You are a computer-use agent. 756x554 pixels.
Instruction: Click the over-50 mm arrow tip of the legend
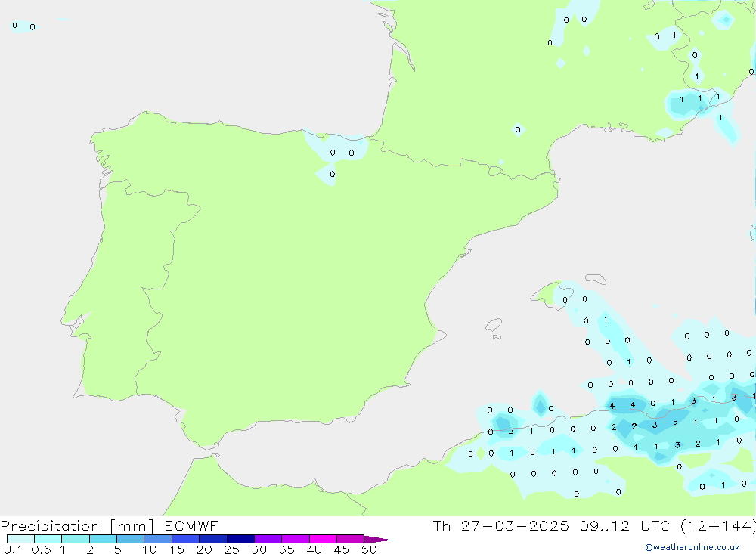[378, 539]
